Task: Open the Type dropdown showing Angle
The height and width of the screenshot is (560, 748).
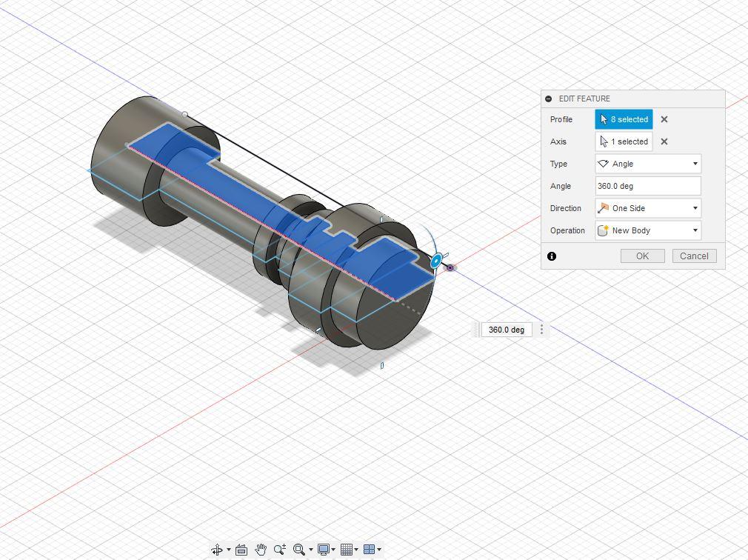Action: (648, 164)
